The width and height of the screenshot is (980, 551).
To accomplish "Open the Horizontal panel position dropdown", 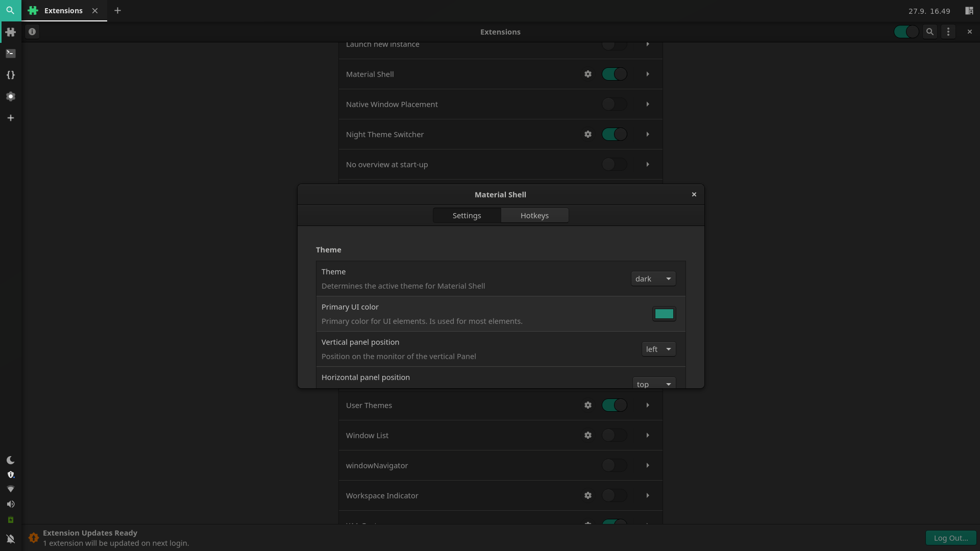I will 654,383.
